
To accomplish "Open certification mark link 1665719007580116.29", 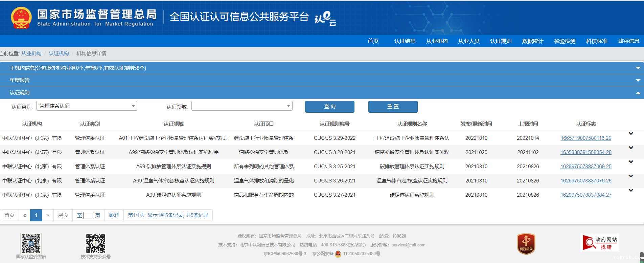I will (586, 138).
